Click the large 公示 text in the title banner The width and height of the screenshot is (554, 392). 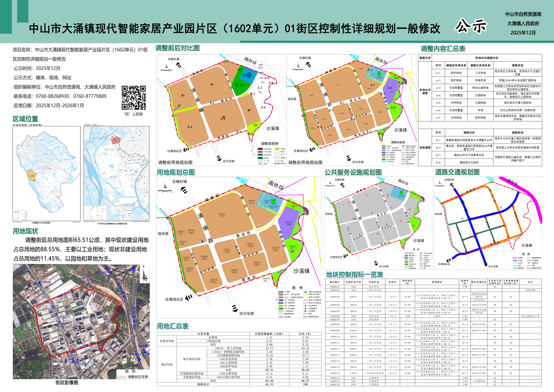coord(471,26)
